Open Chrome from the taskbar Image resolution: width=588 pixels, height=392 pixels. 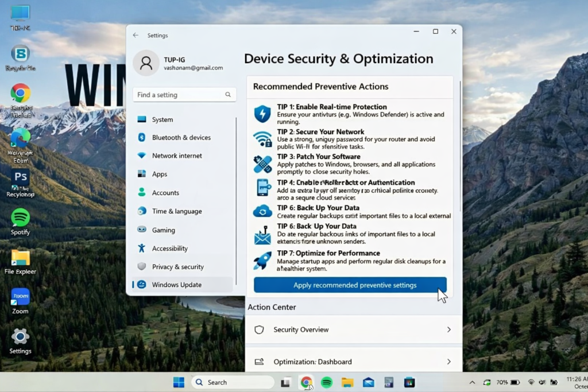pyautogui.click(x=306, y=382)
